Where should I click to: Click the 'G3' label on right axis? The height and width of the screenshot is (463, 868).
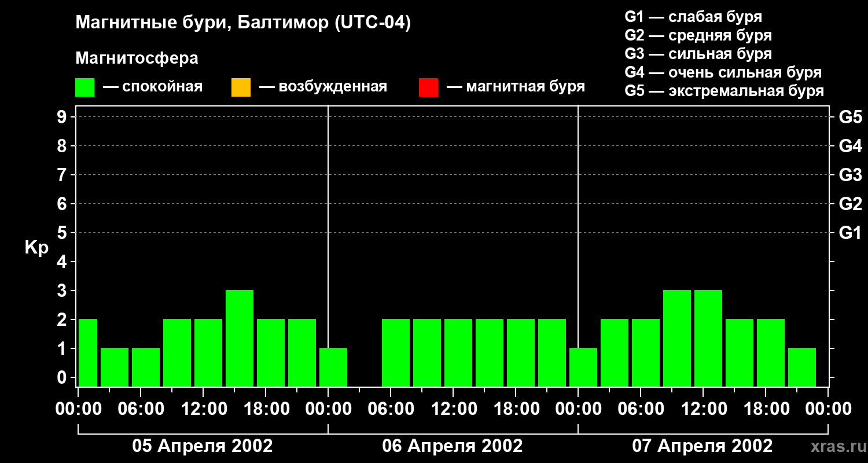(x=850, y=175)
